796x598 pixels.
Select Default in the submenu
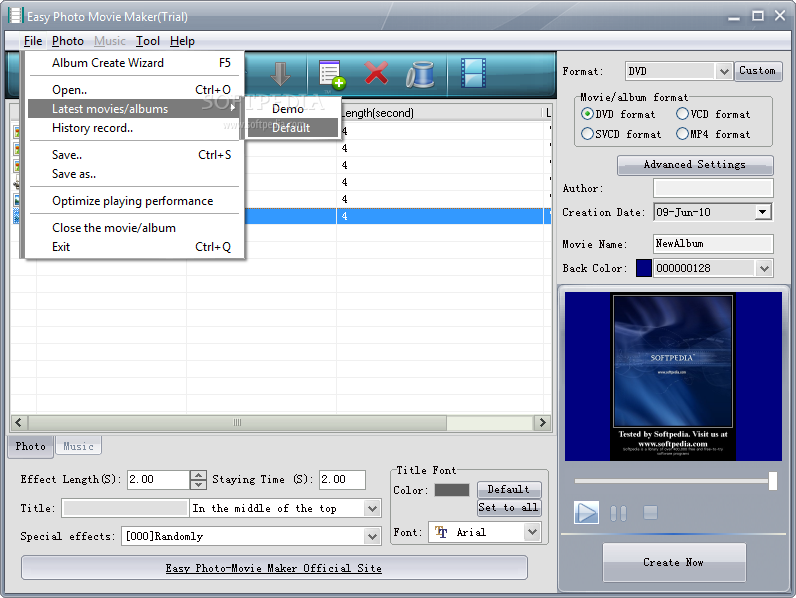(x=292, y=128)
